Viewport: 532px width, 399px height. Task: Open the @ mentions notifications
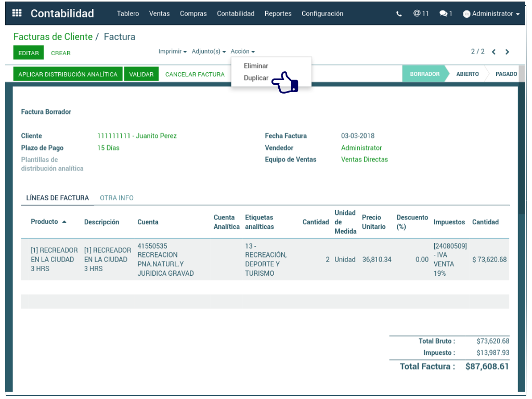pos(421,14)
